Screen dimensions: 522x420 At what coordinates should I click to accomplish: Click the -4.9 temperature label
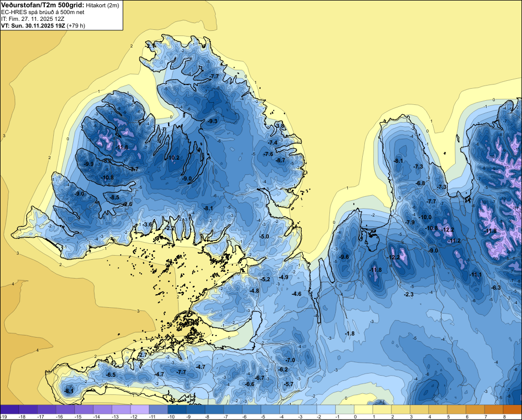[283, 277]
